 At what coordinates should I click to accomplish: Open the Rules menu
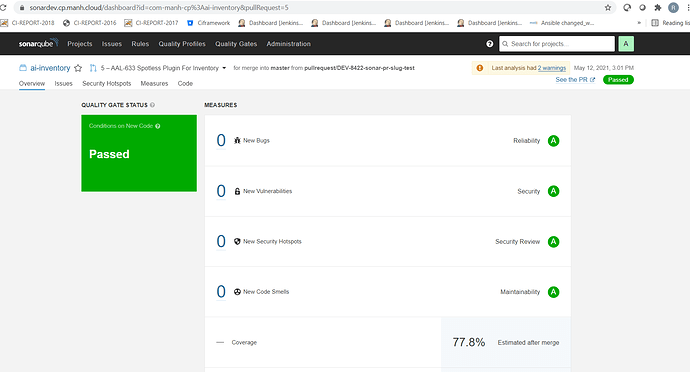tap(140, 44)
